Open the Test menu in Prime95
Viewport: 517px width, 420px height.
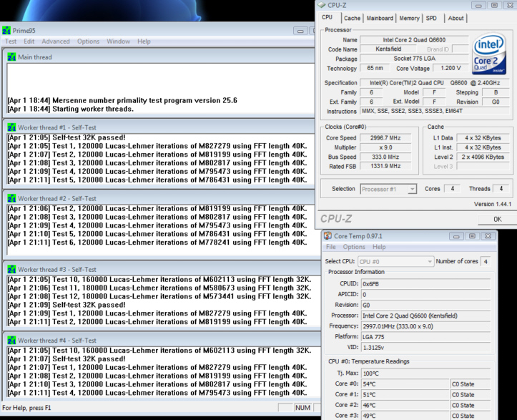coord(11,41)
